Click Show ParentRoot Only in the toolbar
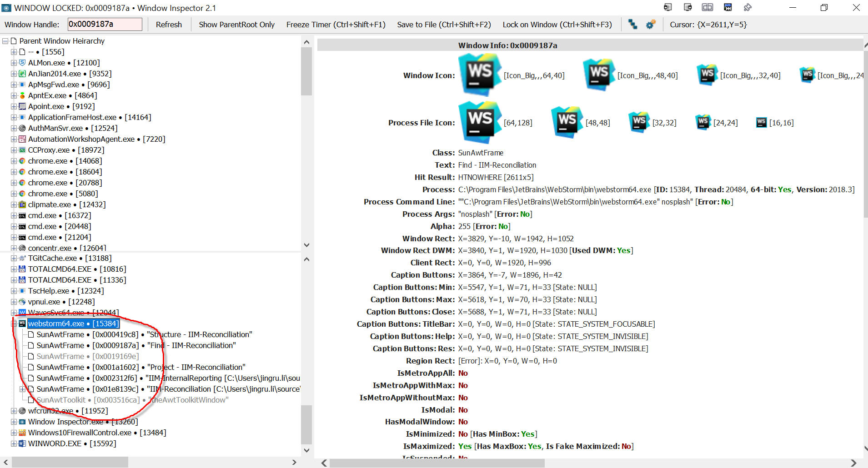The width and height of the screenshot is (868, 468). pos(236,25)
